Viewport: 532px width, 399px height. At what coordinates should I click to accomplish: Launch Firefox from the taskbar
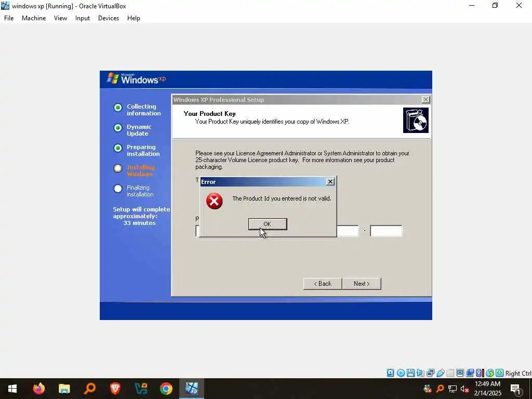pos(38,389)
